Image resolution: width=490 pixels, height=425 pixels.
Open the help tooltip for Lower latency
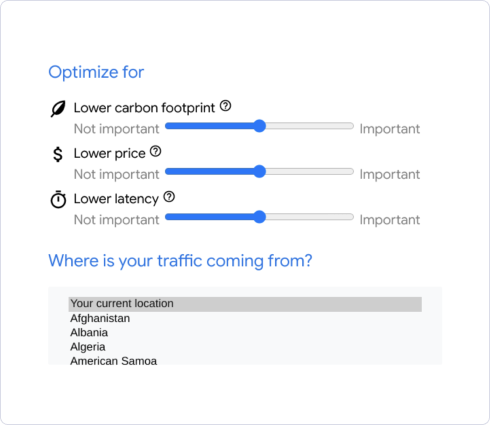(169, 197)
